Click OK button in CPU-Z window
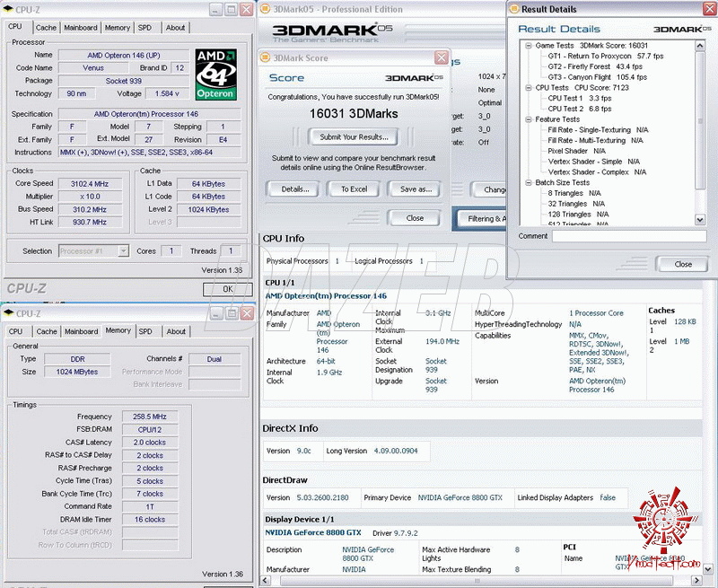 point(228,289)
